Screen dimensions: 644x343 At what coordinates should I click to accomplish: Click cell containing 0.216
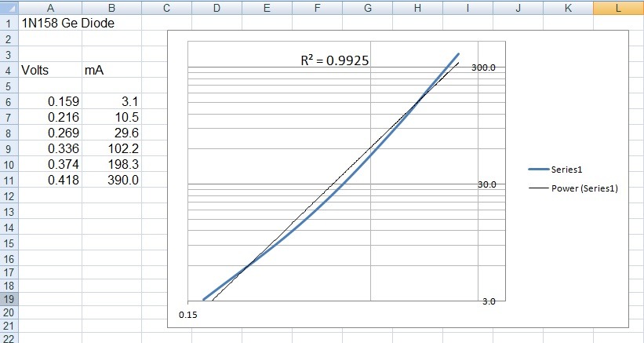[50, 117]
